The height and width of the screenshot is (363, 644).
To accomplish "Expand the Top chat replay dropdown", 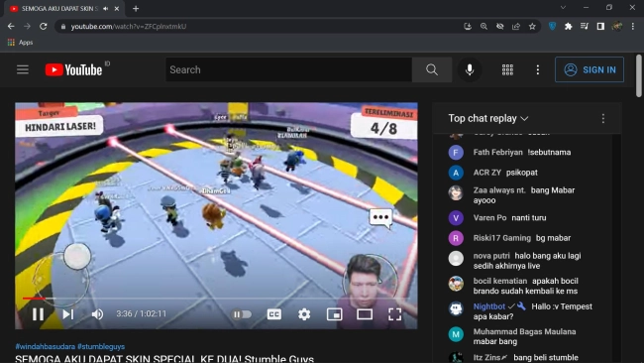I will [x=487, y=118].
